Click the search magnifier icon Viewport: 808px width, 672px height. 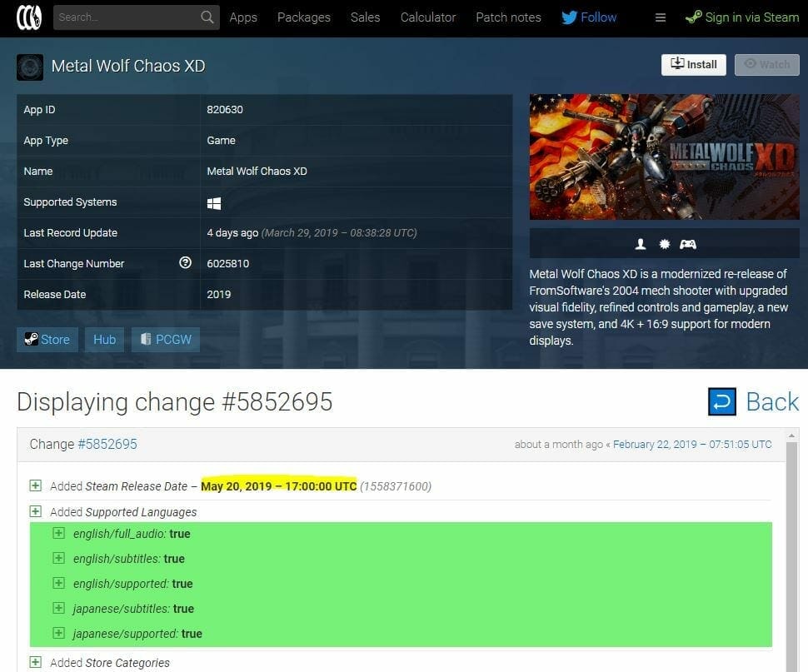click(x=207, y=17)
